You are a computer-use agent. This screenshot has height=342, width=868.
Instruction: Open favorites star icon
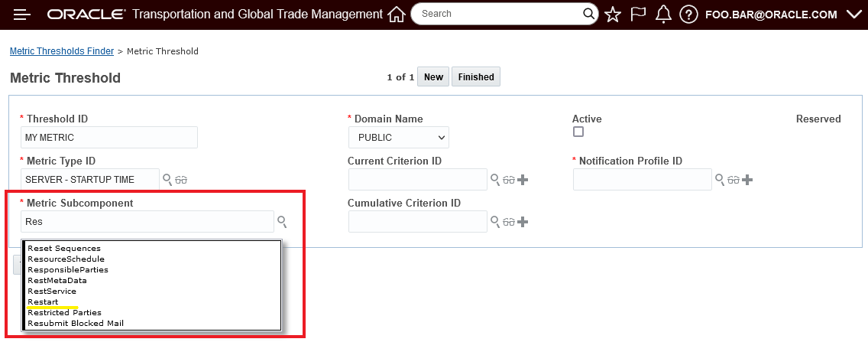coord(613,15)
